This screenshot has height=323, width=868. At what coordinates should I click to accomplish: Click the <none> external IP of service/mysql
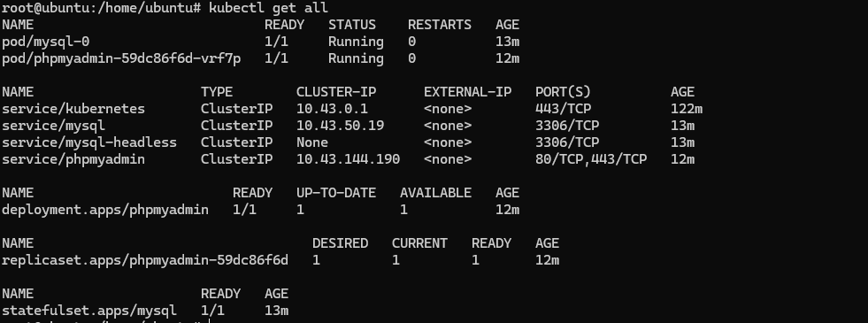click(448, 126)
